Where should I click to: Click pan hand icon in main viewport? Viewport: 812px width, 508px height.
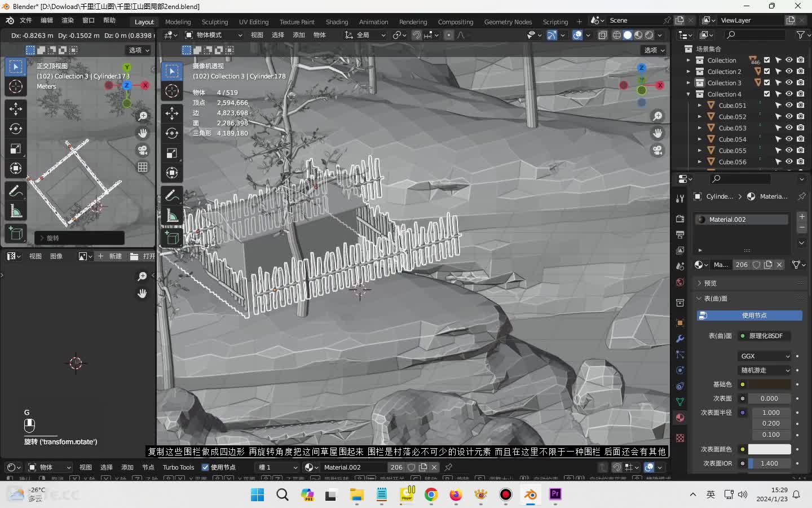click(657, 133)
